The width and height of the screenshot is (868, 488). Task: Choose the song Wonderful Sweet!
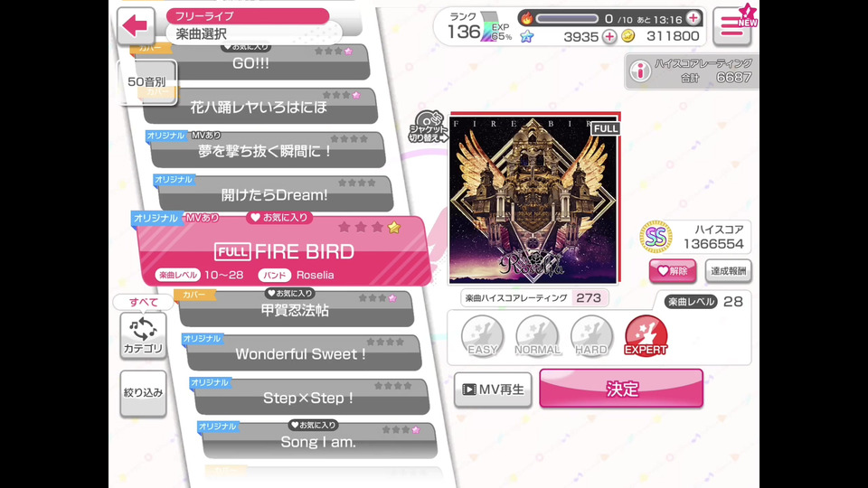coord(304,353)
